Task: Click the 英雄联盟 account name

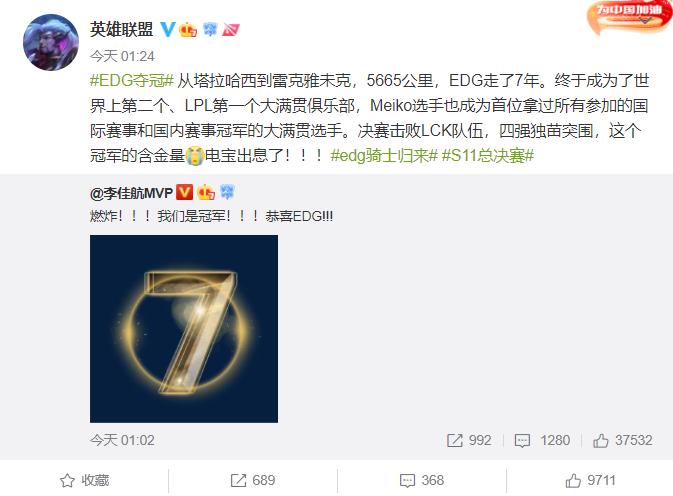Action: pos(121,29)
